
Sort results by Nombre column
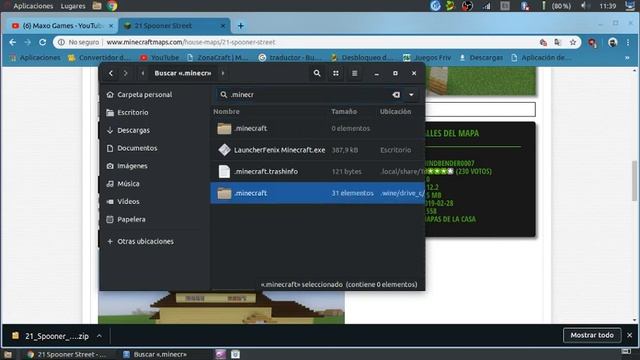(x=227, y=111)
